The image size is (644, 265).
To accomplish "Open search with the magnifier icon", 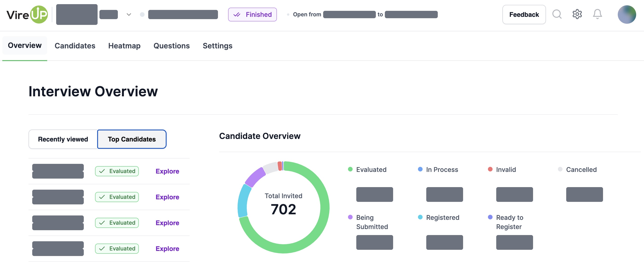I will click(557, 14).
